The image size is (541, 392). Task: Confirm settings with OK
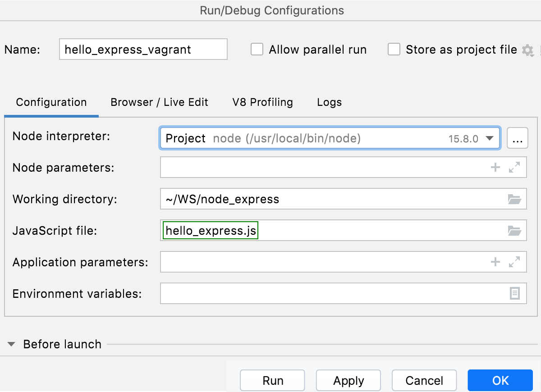pyautogui.click(x=500, y=380)
